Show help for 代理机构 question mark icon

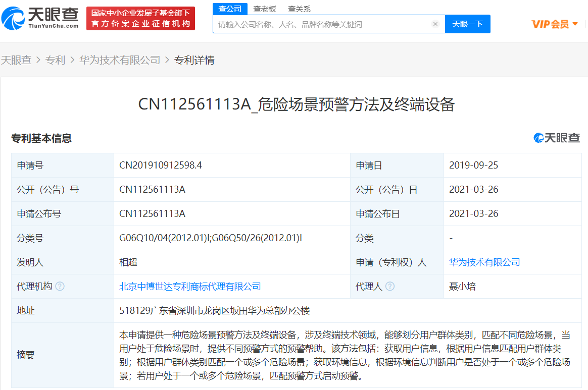tap(60, 286)
